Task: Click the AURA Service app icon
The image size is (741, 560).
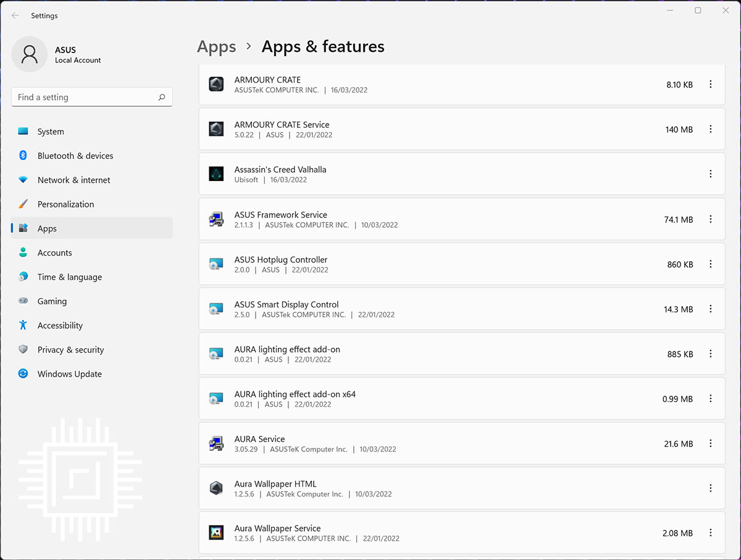Action: (x=216, y=443)
